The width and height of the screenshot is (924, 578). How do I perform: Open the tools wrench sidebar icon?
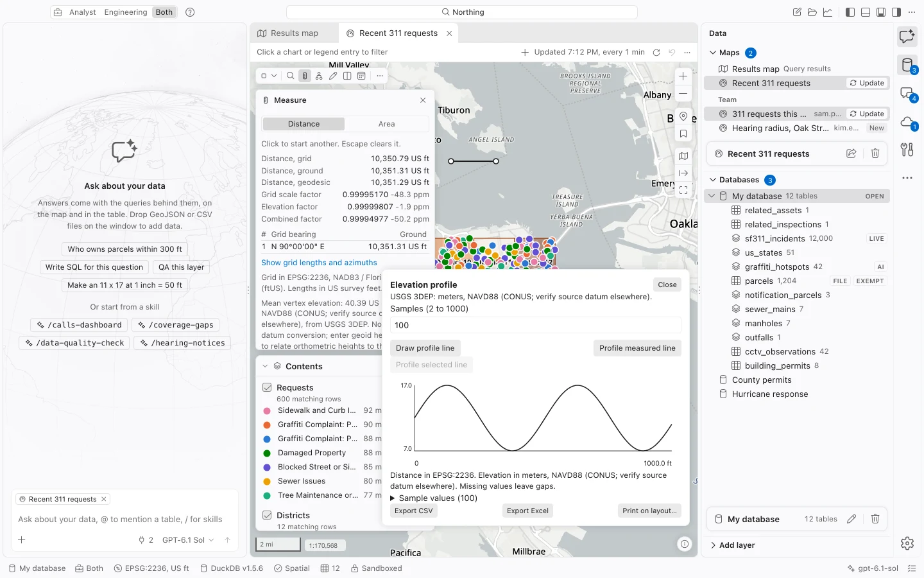(907, 150)
